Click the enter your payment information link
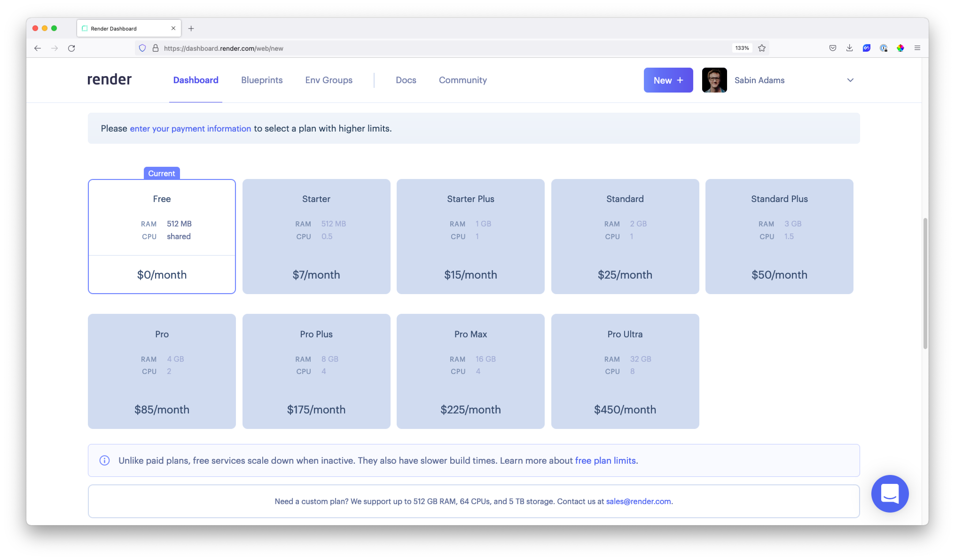This screenshot has width=955, height=560. (190, 128)
